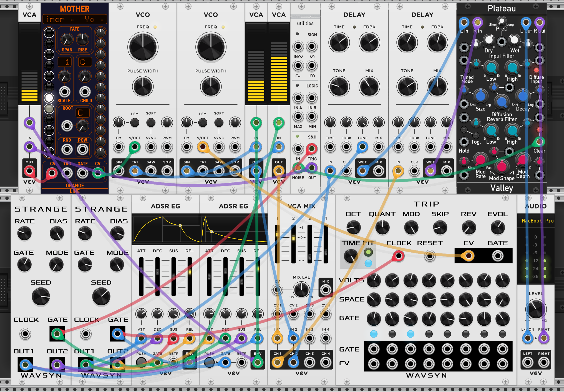Screen dimensions: 564x392
Task: Click the blue TIME FIT light on TRIP
Action: (368, 263)
